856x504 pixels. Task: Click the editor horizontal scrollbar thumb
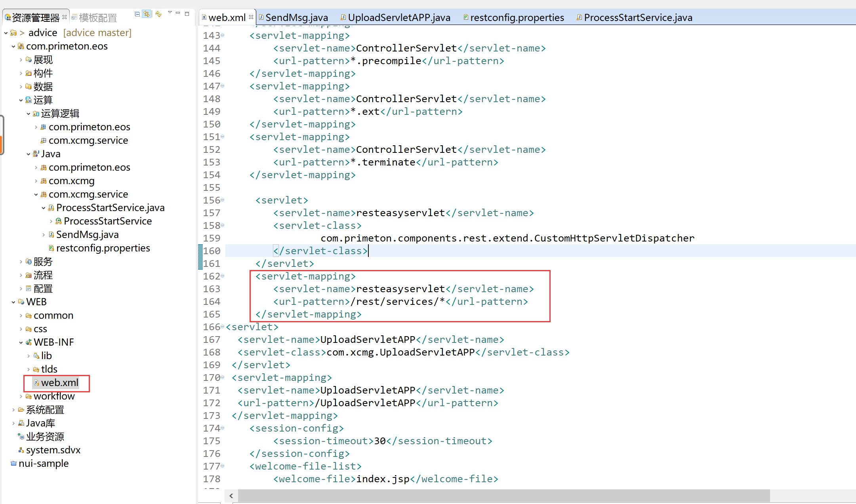pyautogui.click(x=503, y=496)
